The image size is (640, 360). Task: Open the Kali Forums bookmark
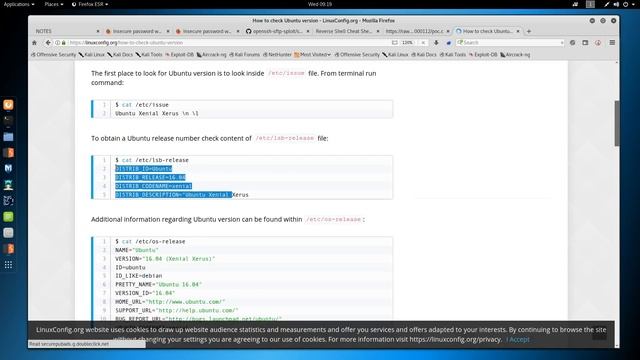tap(244, 54)
